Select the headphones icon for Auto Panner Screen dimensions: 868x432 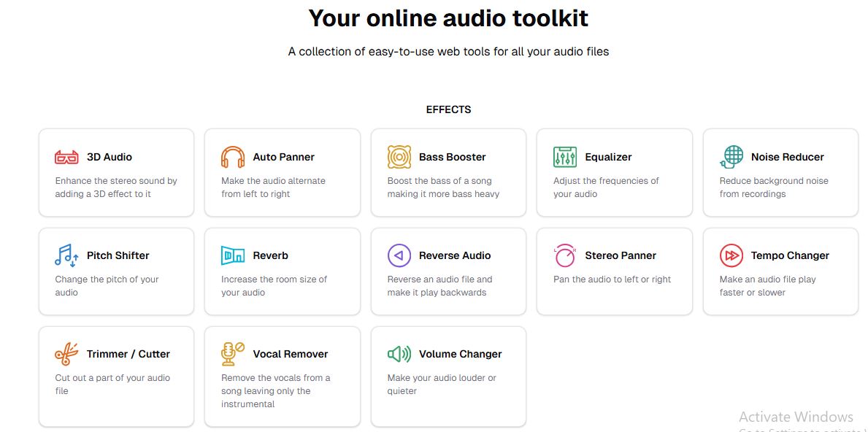click(233, 157)
